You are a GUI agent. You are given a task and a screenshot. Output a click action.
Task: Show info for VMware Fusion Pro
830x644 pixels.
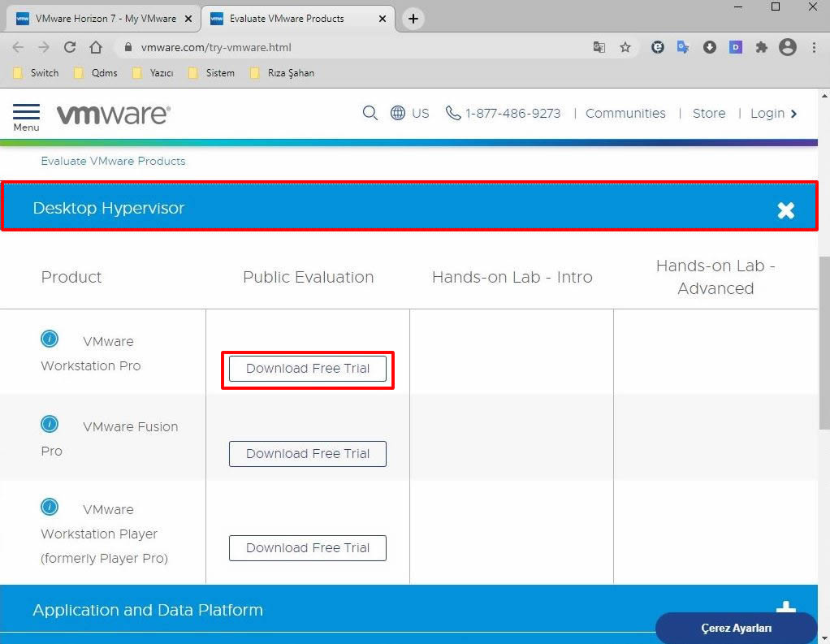(50, 424)
